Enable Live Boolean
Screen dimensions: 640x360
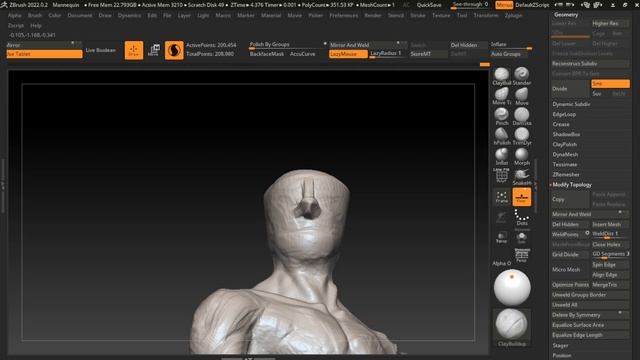[x=100, y=50]
